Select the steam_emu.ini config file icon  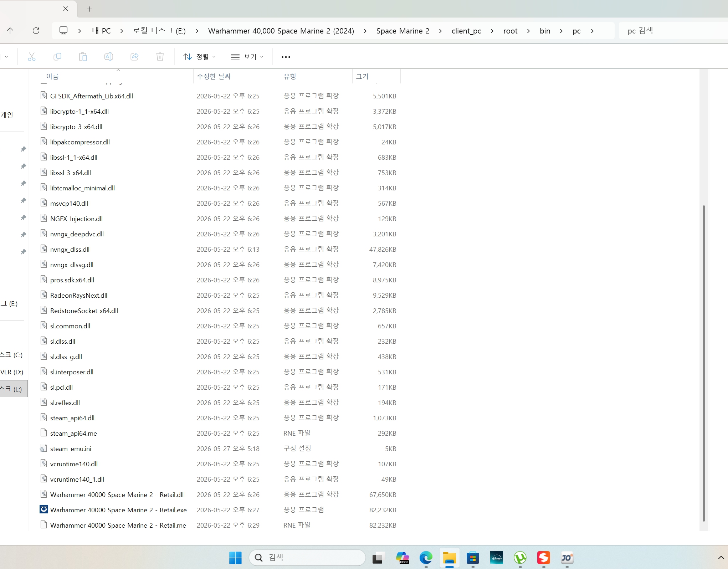click(43, 448)
